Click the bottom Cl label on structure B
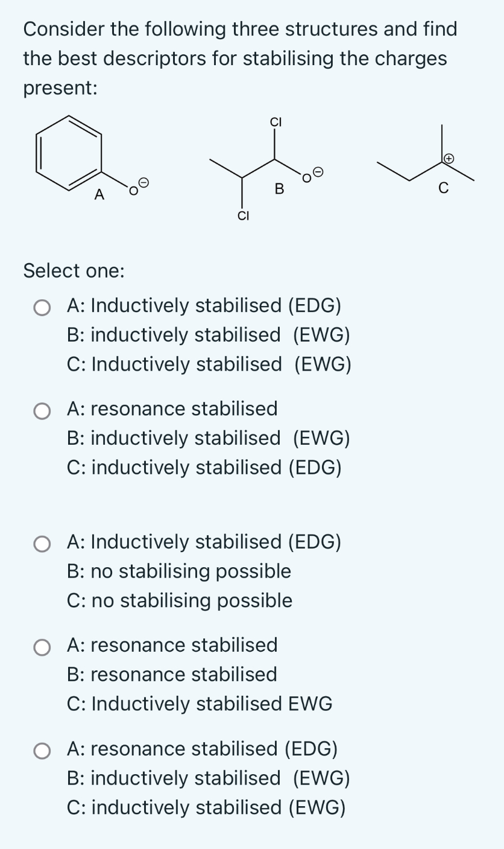This screenshot has width=504, height=849. coord(244,215)
